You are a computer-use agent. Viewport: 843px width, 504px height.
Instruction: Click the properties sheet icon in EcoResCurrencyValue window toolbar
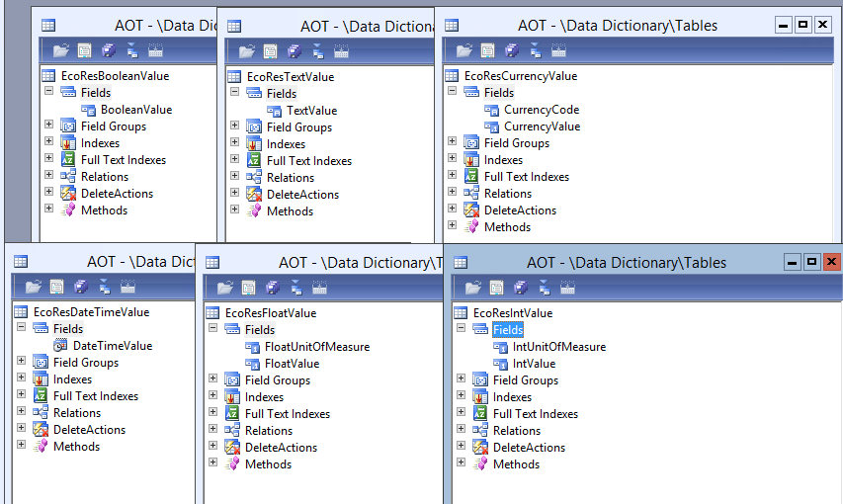point(488,50)
